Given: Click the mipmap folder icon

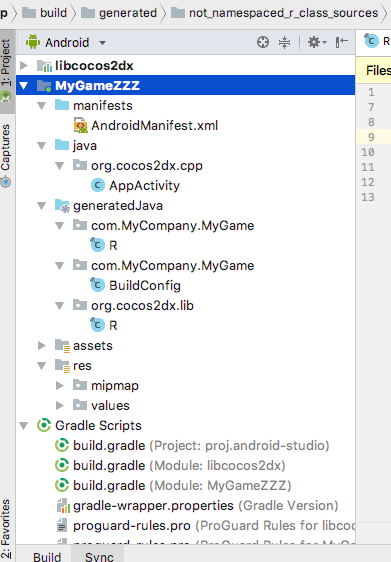Looking at the screenshot, I should coord(80,385).
